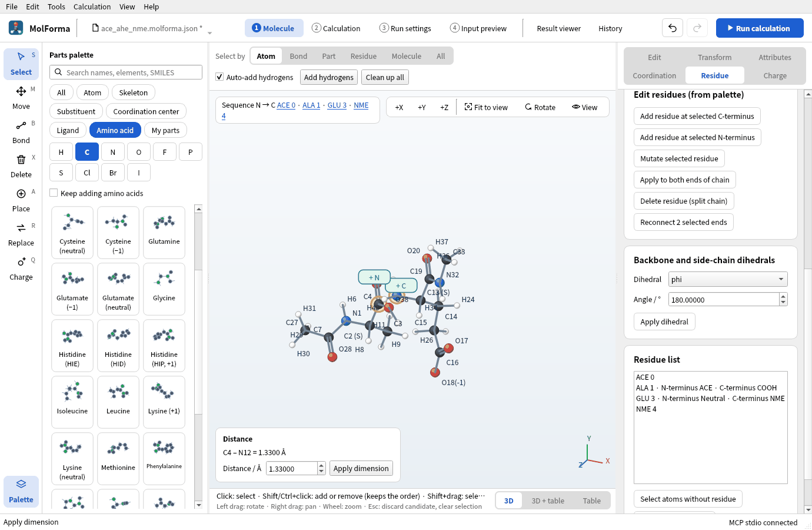
Task: Pick the Methionine thumbnail from palette
Action: [118, 459]
